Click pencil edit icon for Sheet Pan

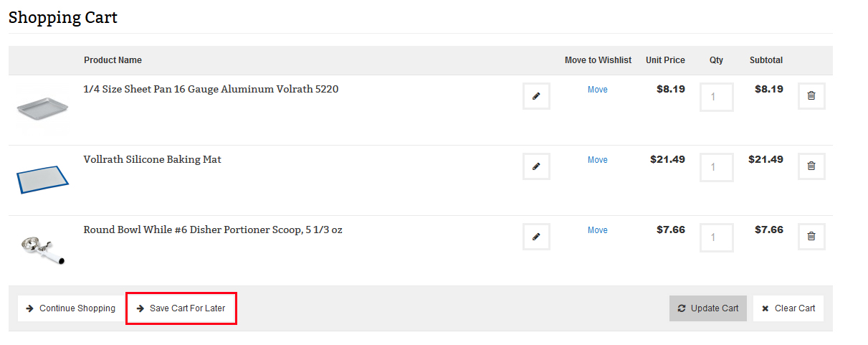tap(536, 96)
